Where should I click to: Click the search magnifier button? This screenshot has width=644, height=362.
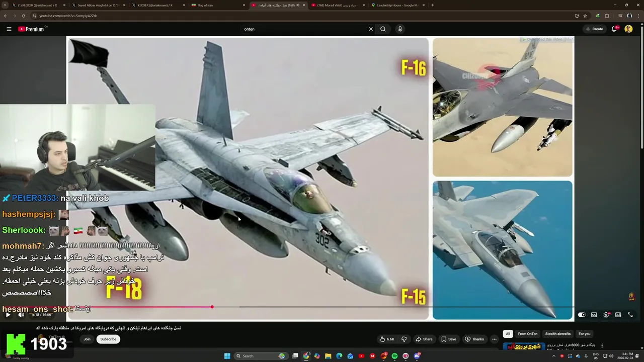pos(383,29)
